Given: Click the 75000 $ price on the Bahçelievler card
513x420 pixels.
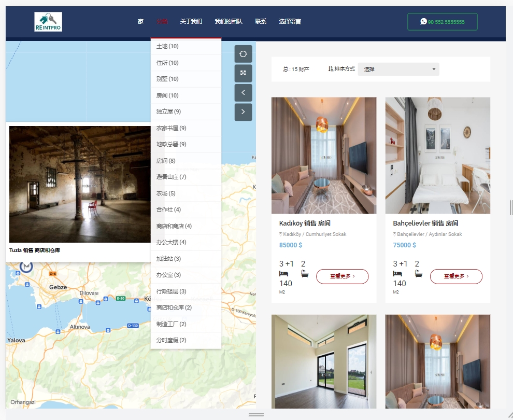Looking at the screenshot, I should [x=404, y=245].
